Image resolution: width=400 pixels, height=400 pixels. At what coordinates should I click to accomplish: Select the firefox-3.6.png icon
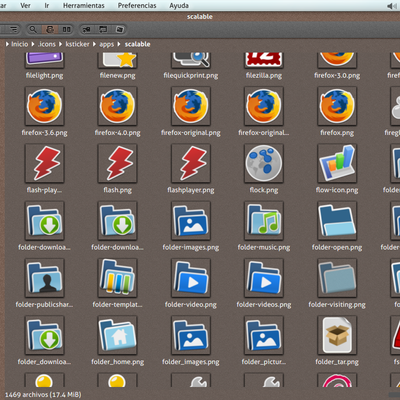[44, 106]
